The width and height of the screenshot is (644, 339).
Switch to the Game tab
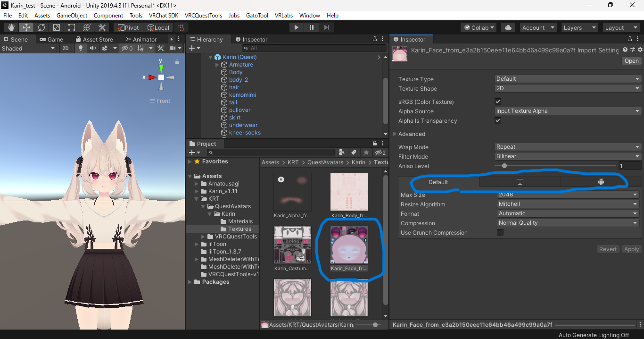pyautogui.click(x=51, y=39)
